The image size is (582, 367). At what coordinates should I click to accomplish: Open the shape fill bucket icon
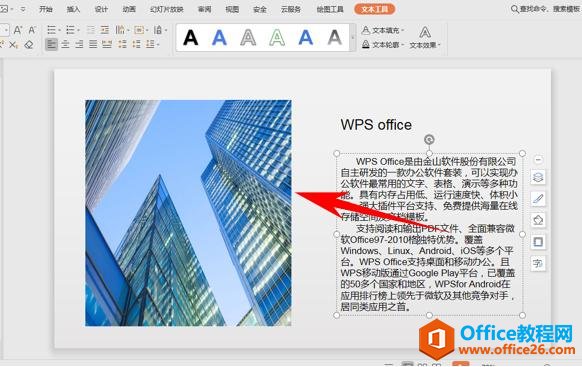tap(538, 220)
